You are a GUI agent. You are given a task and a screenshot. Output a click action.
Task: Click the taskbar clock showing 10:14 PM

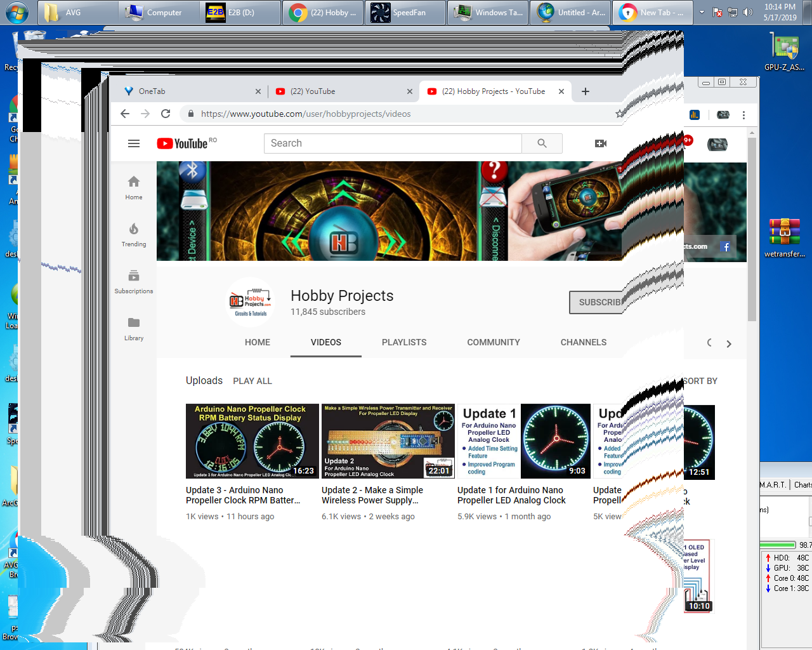[x=780, y=12]
